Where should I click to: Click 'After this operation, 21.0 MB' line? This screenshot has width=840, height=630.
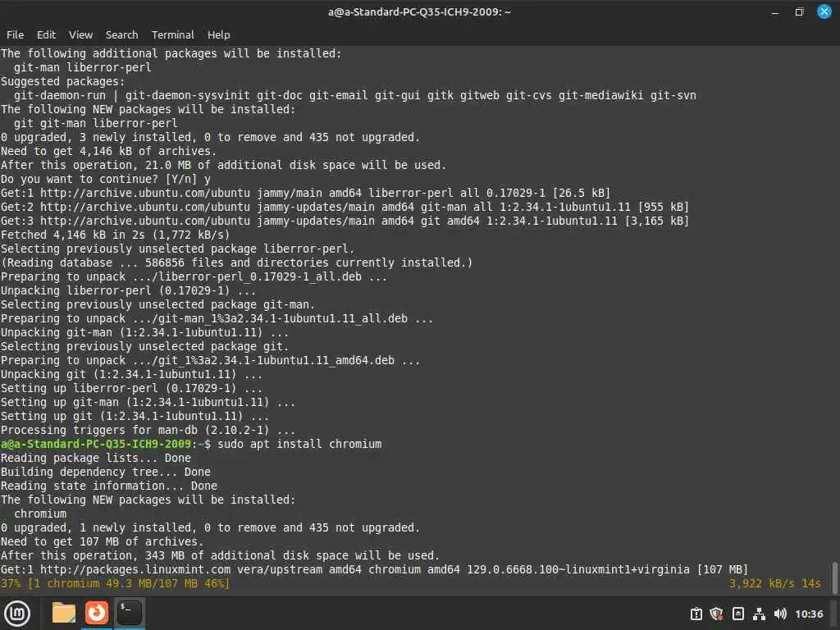pos(223,165)
